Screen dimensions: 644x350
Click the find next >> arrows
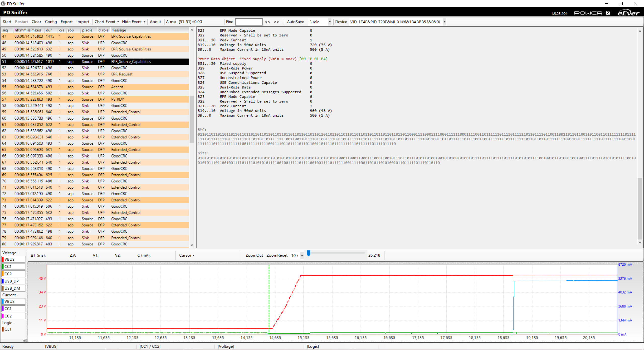tap(276, 22)
